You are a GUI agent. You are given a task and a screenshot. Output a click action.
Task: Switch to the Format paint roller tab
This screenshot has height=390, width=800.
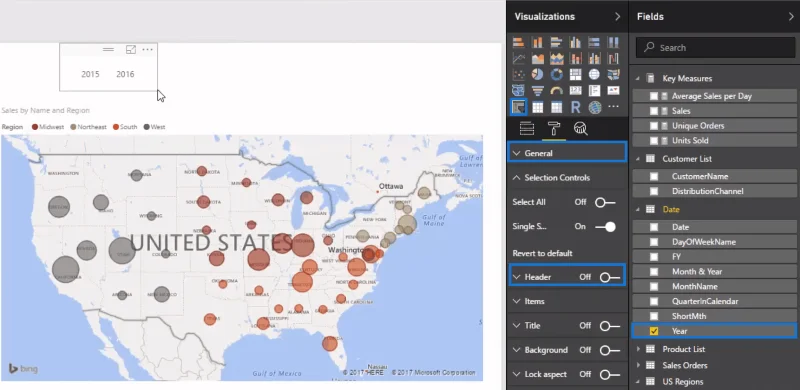(554, 128)
